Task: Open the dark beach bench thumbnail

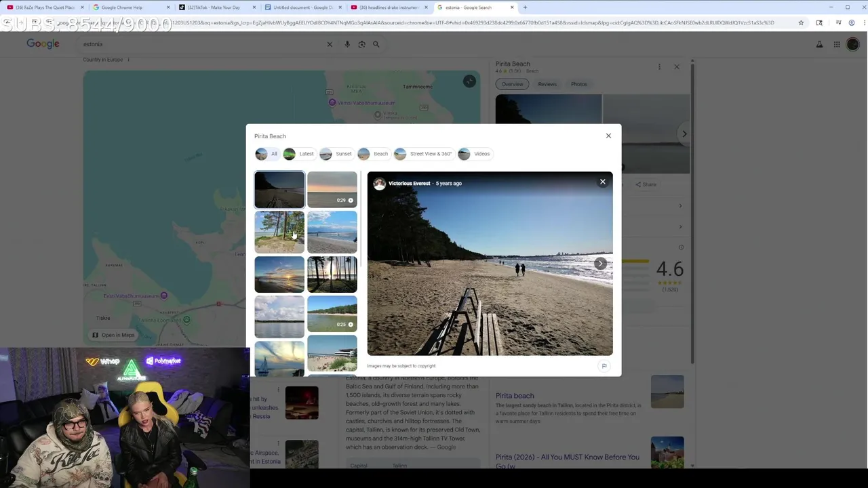Action: pos(279,189)
